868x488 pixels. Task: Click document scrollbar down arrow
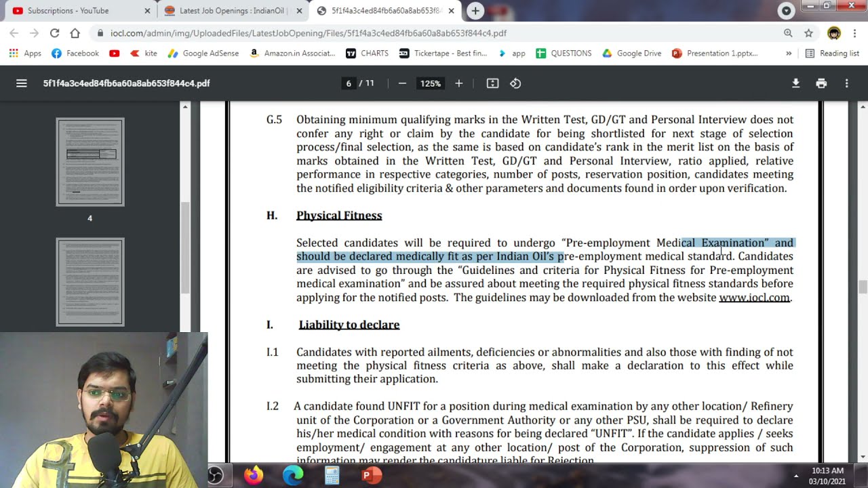click(863, 457)
